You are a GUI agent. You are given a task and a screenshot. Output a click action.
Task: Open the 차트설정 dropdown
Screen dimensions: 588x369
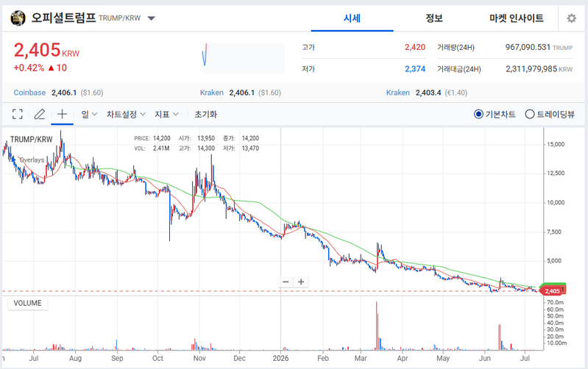[x=126, y=114]
